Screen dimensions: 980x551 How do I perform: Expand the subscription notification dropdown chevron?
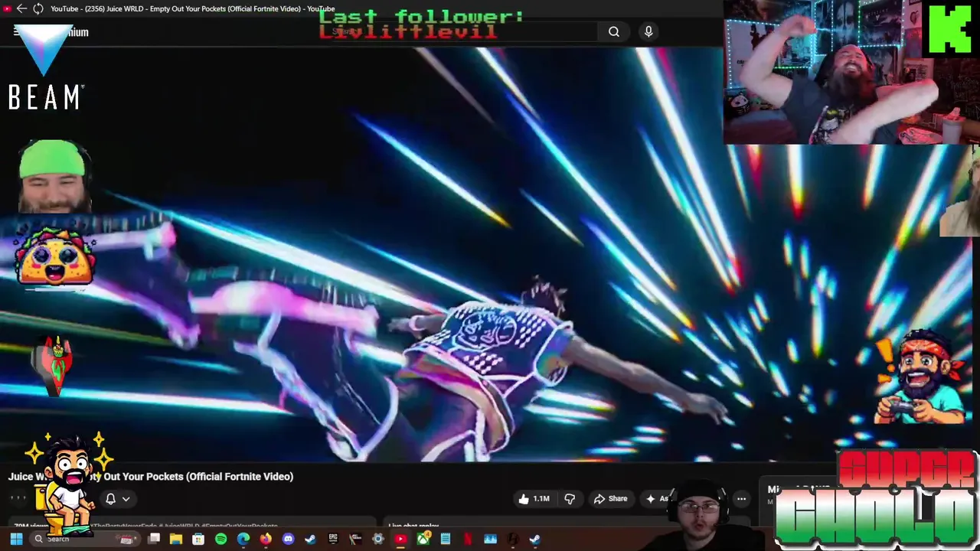(x=126, y=499)
